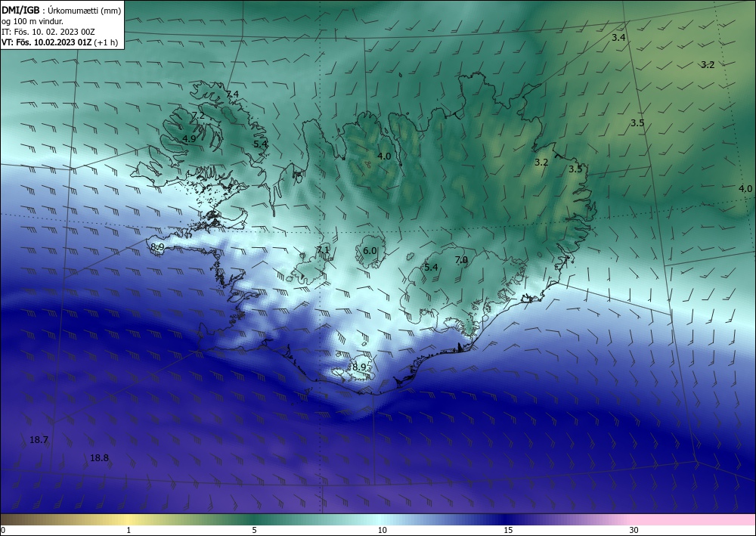The width and height of the screenshot is (756, 536).
Task: Click the 6.0 value label
Action: tap(370, 251)
